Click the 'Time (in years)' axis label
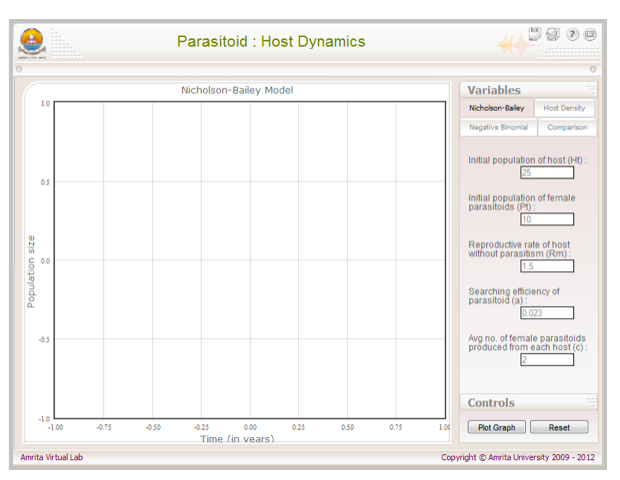Screen dimensions: 620x480 tap(237, 438)
